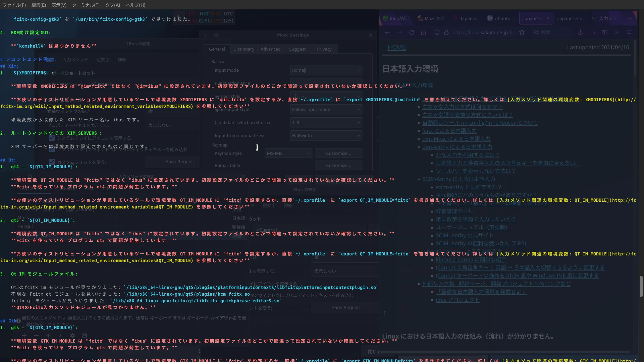Viewport: 644px width, 362px height.
Task: Open Firefox hamburger application menu
Action: tap(629, 33)
